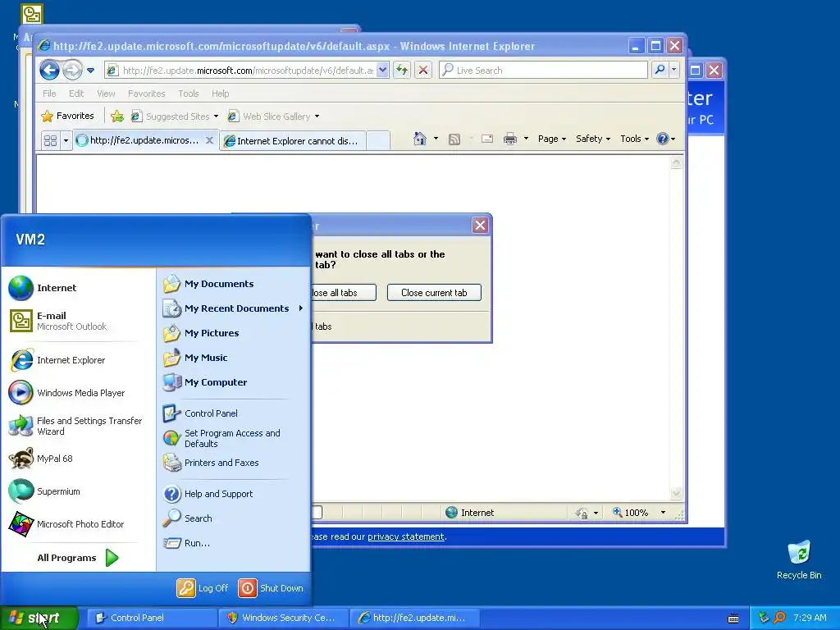840x630 pixels.
Task: Open My Pictures folder
Action: click(233, 333)
